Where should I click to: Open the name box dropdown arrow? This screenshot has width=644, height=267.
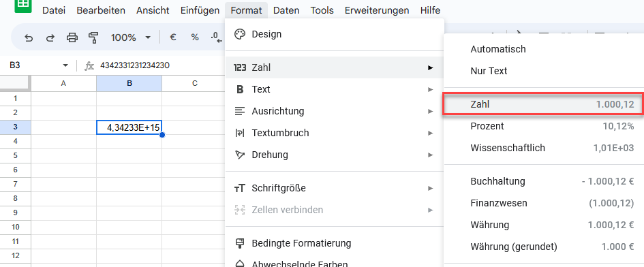(65, 65)
